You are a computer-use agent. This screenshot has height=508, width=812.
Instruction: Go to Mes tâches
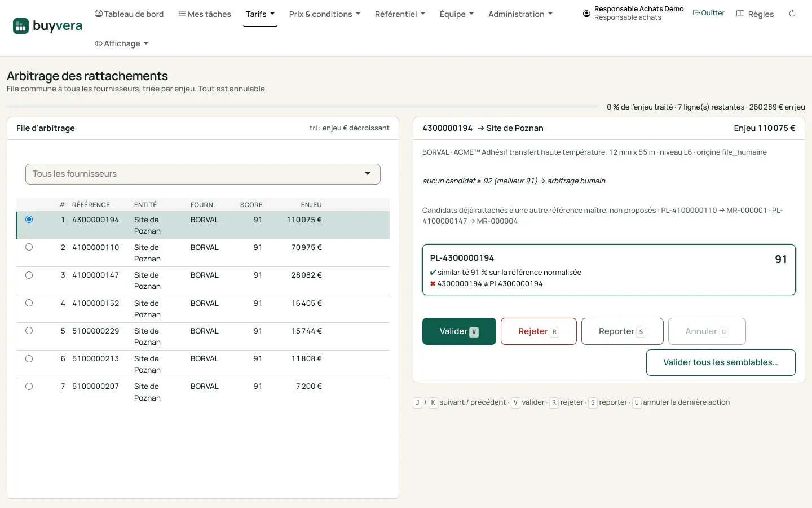[x=205, y=14]
